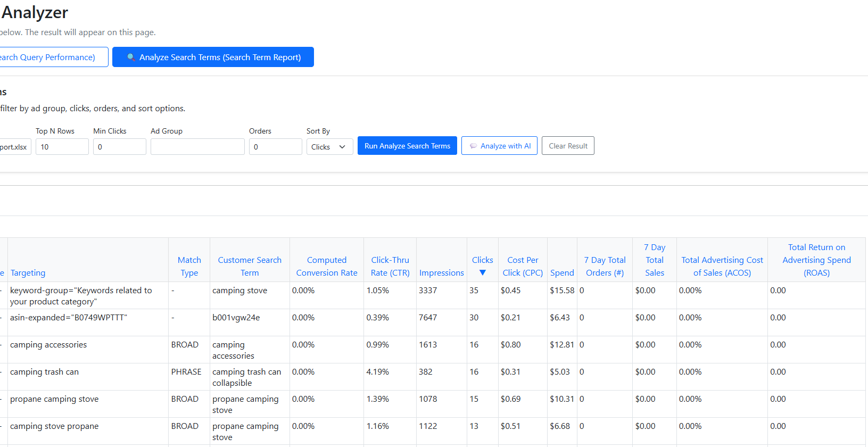Click targeting 'camping accessories' cell
Image resolution: width=868 pixels, height=447 pixels.
click(88, 350)
